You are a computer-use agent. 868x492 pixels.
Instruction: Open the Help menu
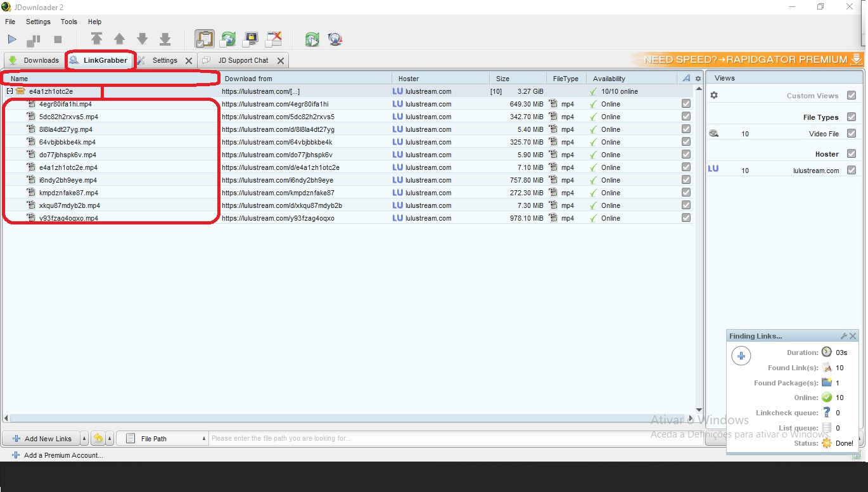coord(94,22)
